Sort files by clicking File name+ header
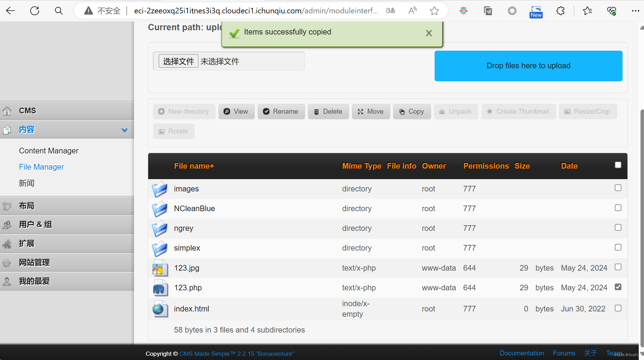 194,166
